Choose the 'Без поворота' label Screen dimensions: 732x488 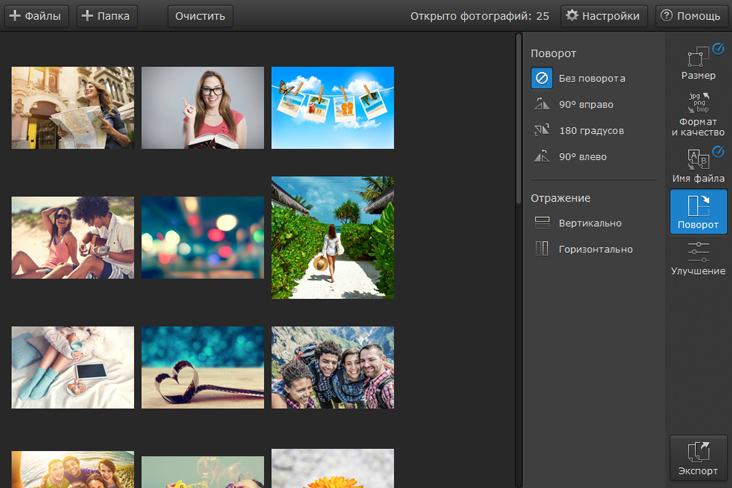tap(592, 78)
